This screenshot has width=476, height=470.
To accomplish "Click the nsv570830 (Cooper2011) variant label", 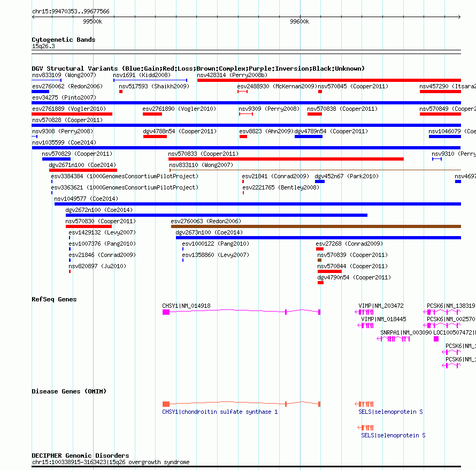I will coord(101,221).
